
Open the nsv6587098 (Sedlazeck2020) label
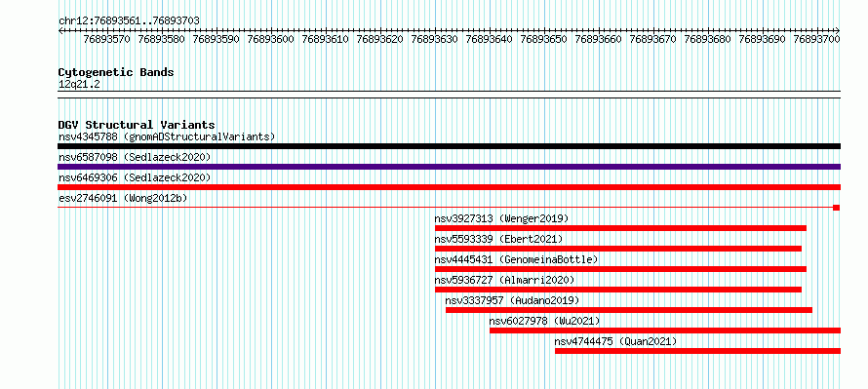[x=135, y=157]
